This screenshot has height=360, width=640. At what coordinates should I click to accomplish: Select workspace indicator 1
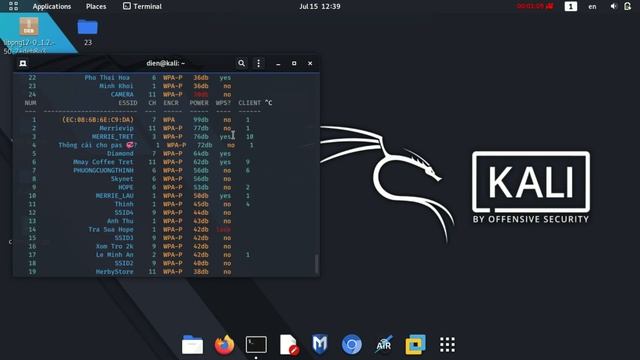tap(571, 6)
